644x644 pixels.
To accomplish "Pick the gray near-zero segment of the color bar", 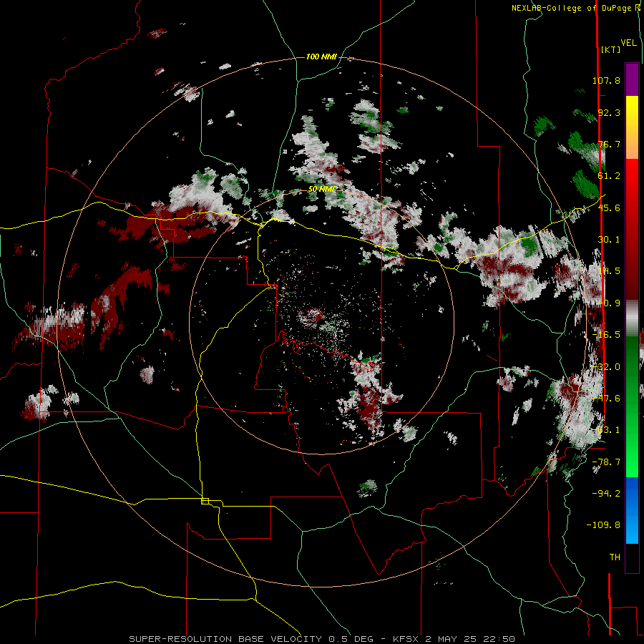I will click(632, 316).
